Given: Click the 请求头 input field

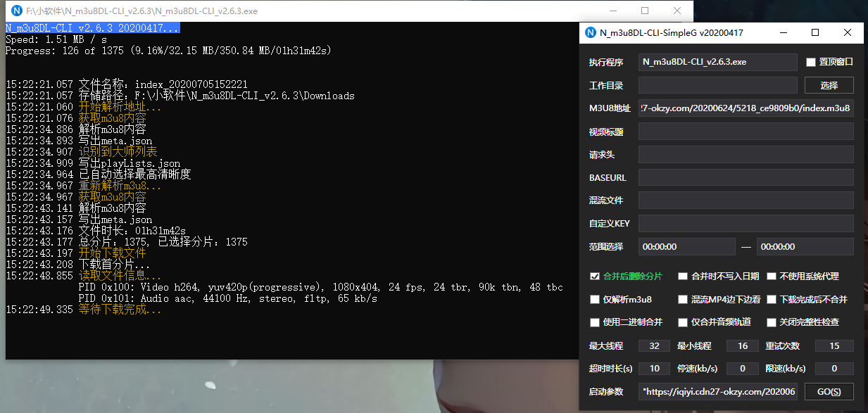Looking at the screenshot, I should (746, 155).
